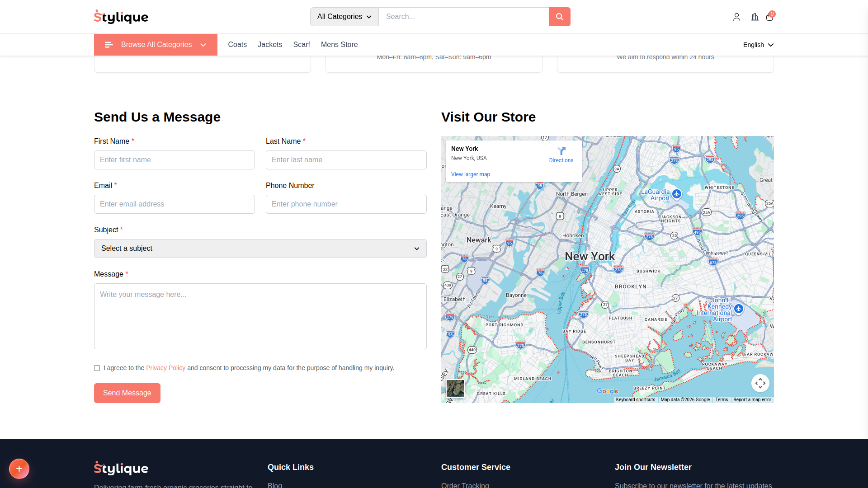Screen dimensions: 868x488
Task: Click inside the Message textarea
Action: click(x=260, y=316)
